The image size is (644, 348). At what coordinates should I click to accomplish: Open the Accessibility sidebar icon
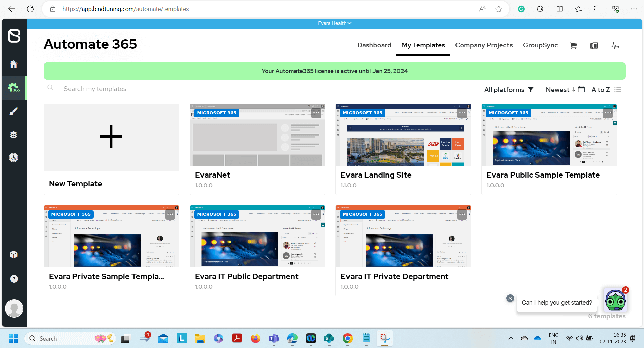point(14,157)
